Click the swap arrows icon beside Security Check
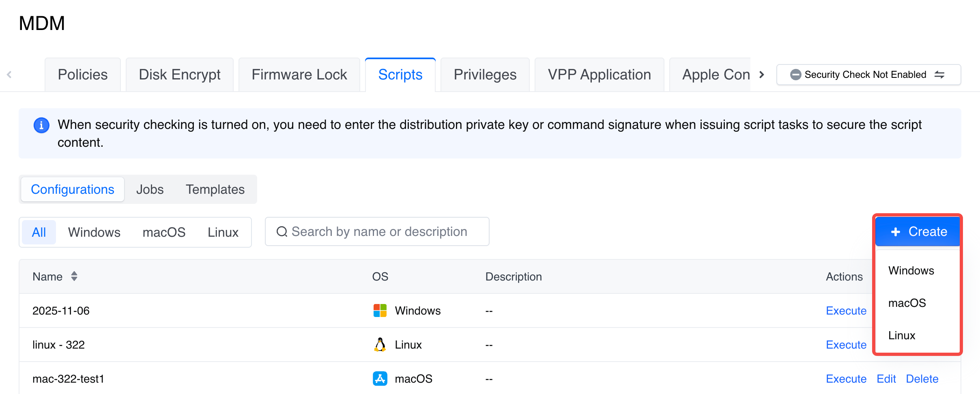Viewport: 980px width, 394px height. click(940, 75)
